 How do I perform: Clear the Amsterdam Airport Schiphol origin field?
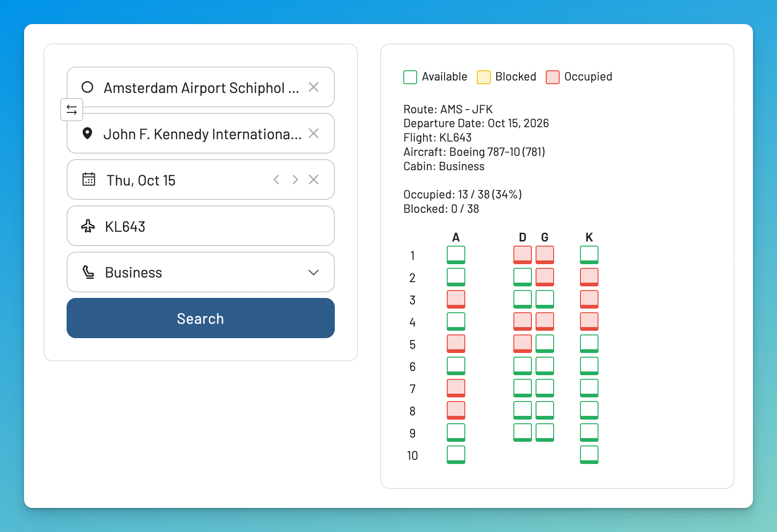pyautogui.click(x=314, y=87)
